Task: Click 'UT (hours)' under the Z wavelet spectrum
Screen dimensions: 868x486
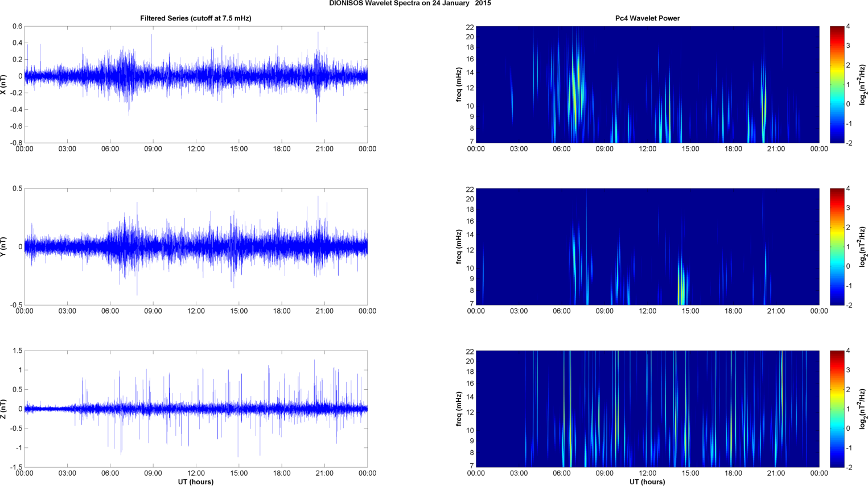Action: 647,482
